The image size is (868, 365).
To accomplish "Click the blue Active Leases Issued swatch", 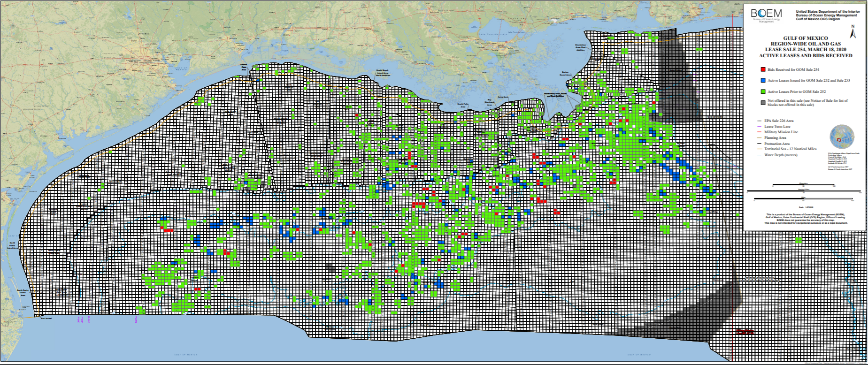I will pyautogui.click(x=763, y=80).
